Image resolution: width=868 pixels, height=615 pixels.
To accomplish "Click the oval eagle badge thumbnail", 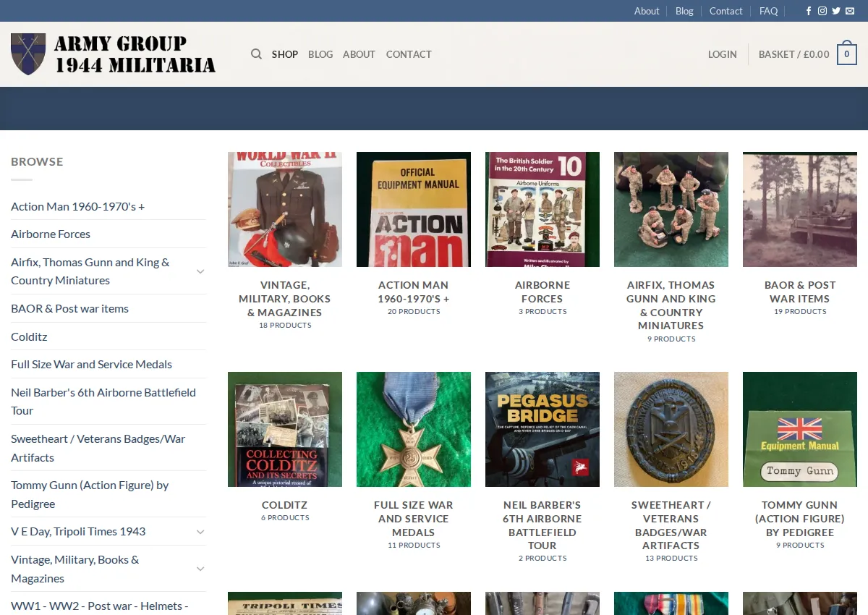I will (671, 429).
